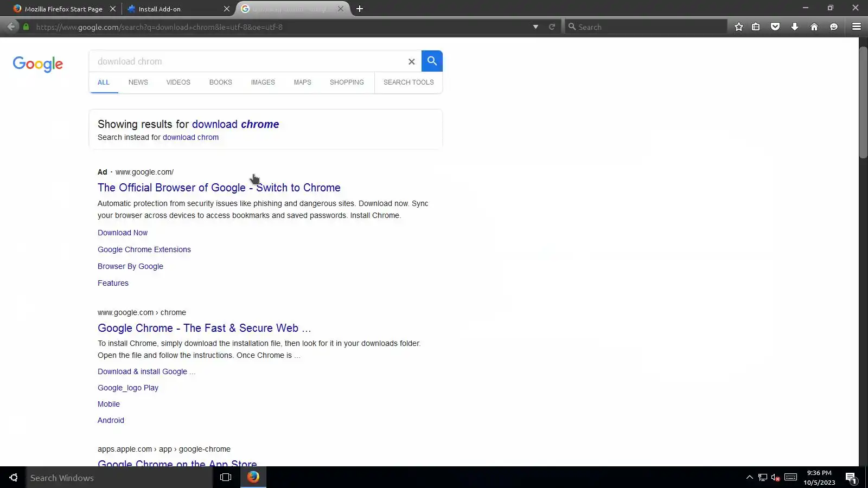Click the page vertical scrollbar thumb
The height and width of the screenshot is (488, 868).
tap(863, 103)
